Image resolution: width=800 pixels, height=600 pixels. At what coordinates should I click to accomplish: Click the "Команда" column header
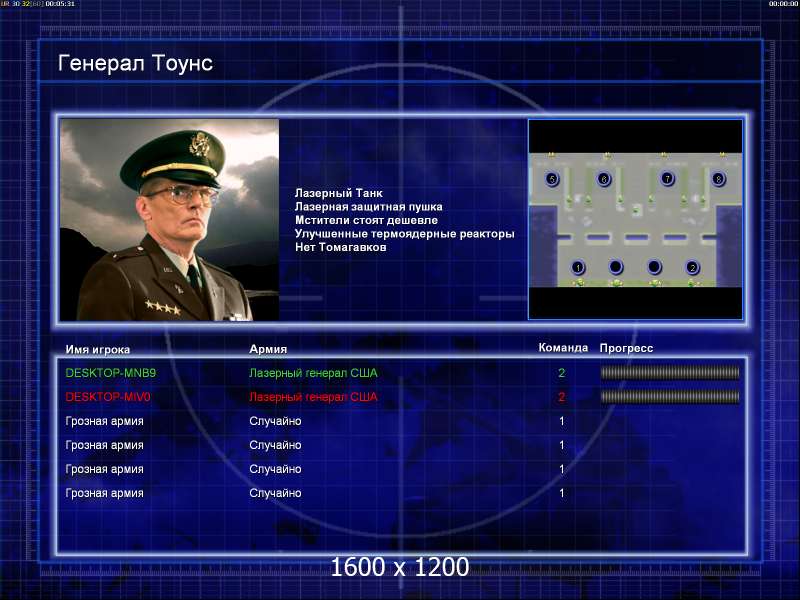(x=563, y=348)
